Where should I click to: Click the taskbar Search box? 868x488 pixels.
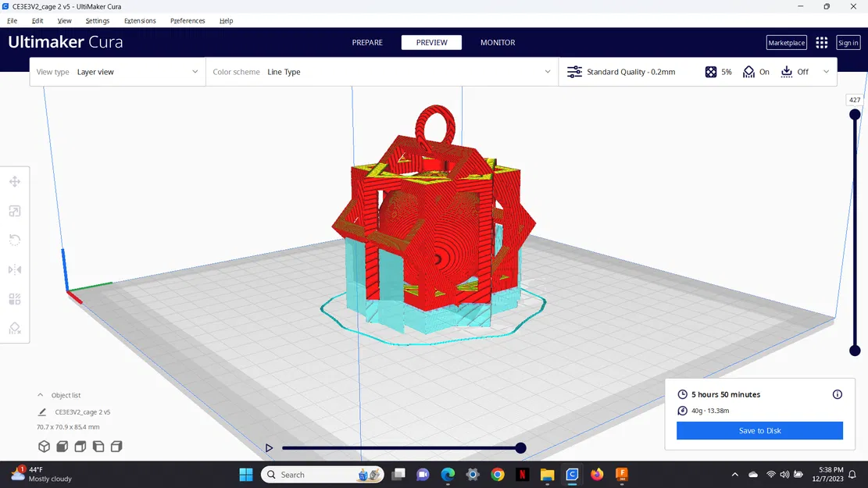point(323,474)
